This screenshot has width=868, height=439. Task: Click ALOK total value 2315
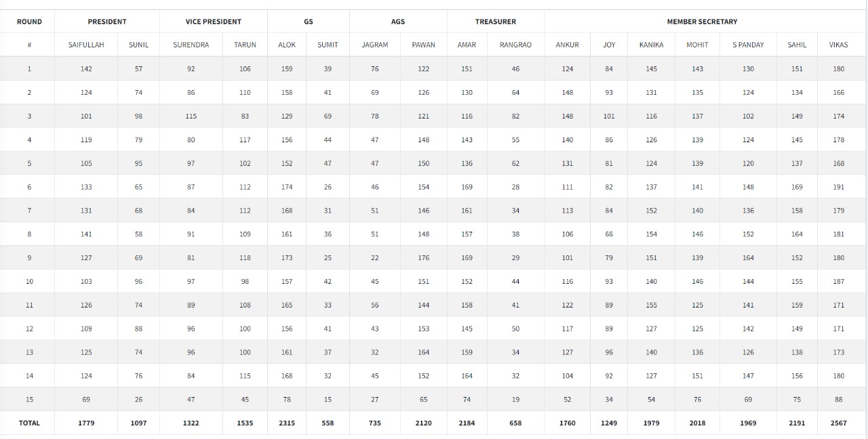[287, 423]
